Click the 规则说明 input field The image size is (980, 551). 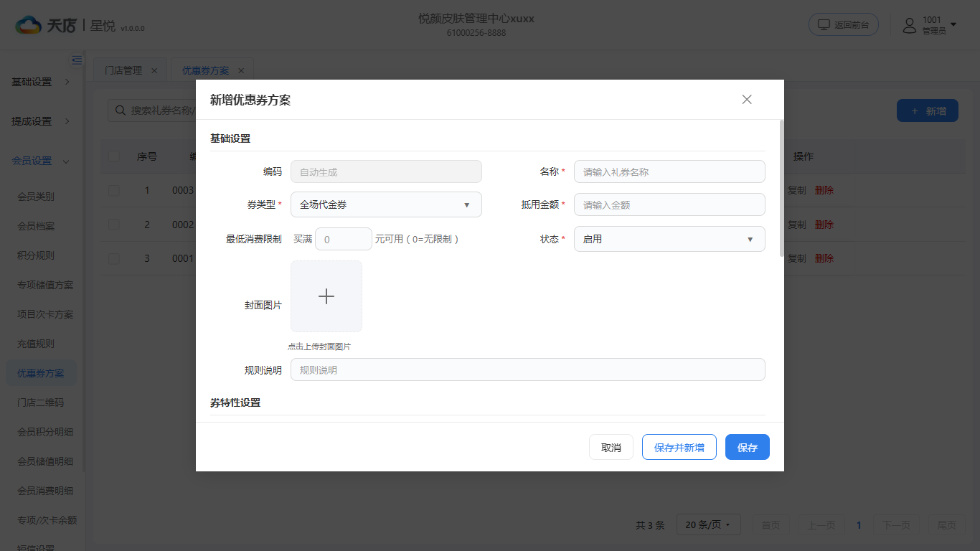point(528,369)
